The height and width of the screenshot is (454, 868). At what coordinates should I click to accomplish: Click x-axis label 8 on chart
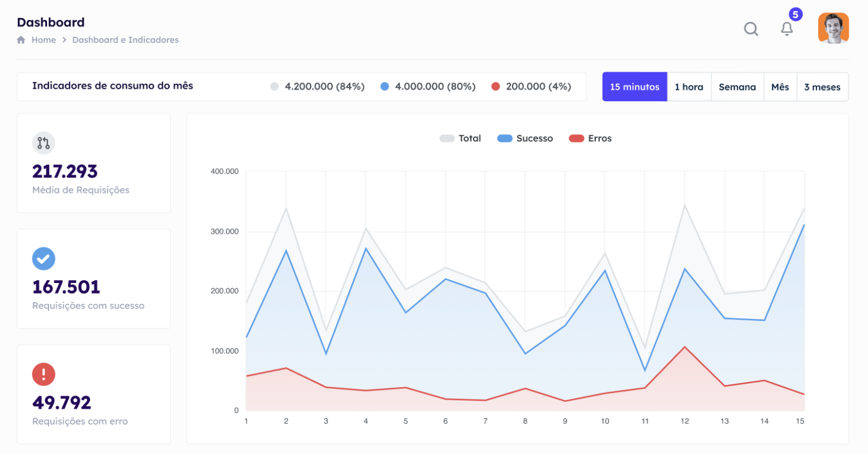[525, 421]
